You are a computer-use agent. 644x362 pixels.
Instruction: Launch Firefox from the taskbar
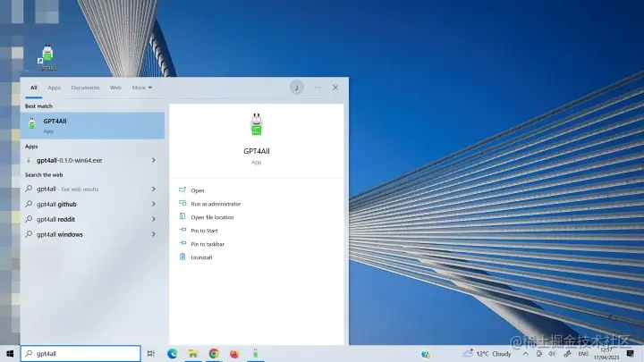[x=234, y=353]
